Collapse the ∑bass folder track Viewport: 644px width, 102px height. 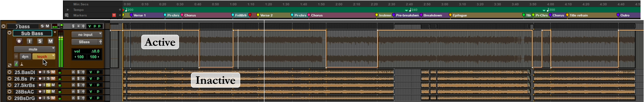3,26
